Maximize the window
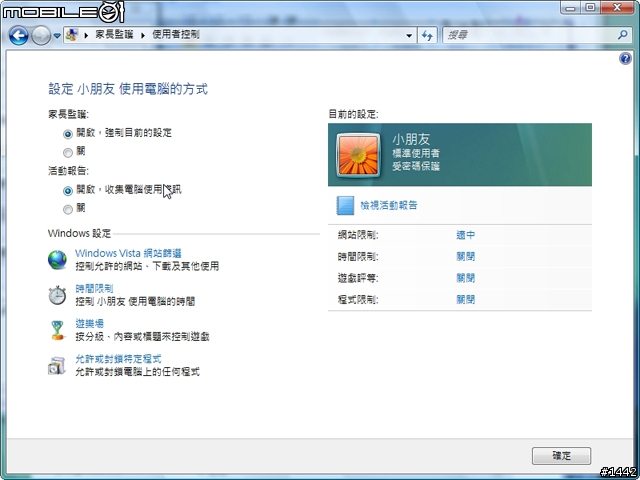640x480 pixels. pyautogui.click(x=590, y=7)
